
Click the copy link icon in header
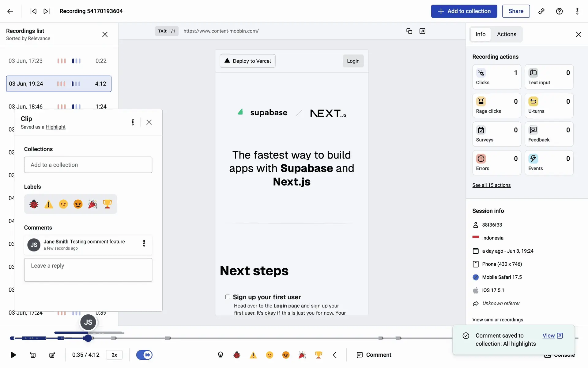click(541, 11)
